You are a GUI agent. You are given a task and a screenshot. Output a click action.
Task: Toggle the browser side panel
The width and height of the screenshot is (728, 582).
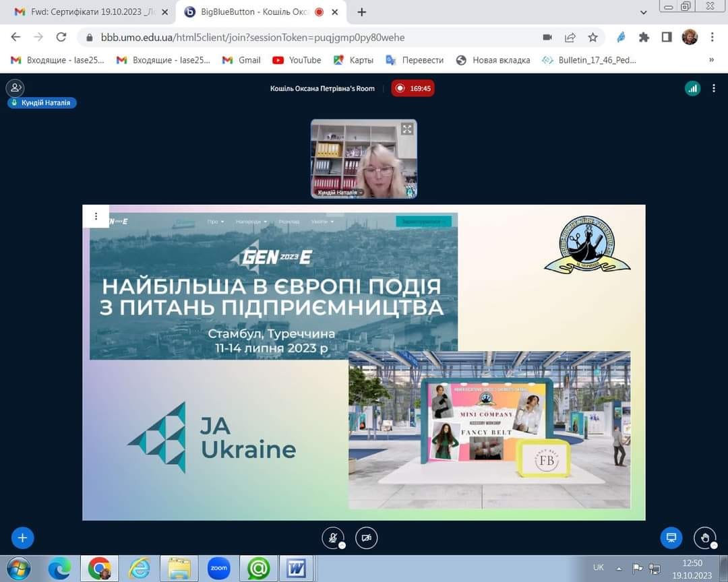point(667,37)
